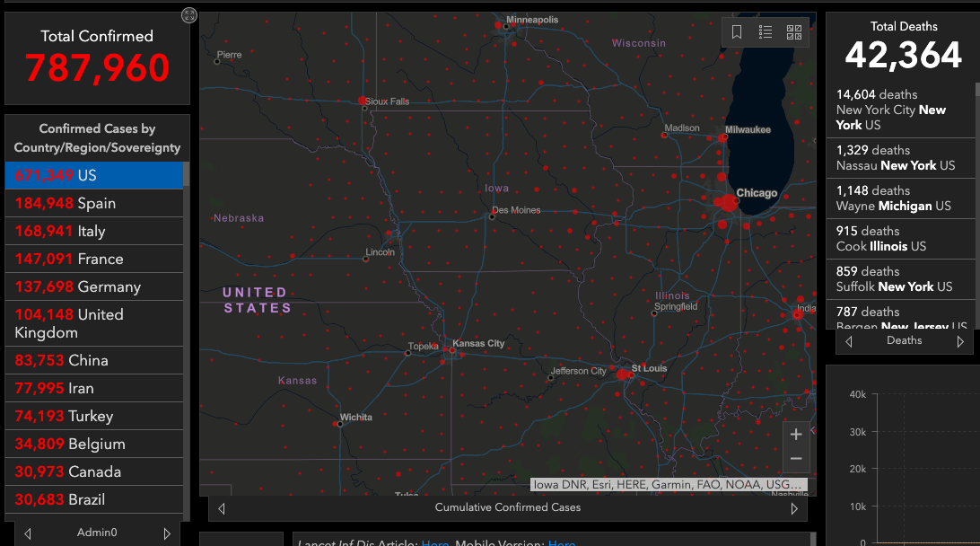Select New York City deaths entry
The height and width of the screenshot is (546, 980).
[901, 110]
